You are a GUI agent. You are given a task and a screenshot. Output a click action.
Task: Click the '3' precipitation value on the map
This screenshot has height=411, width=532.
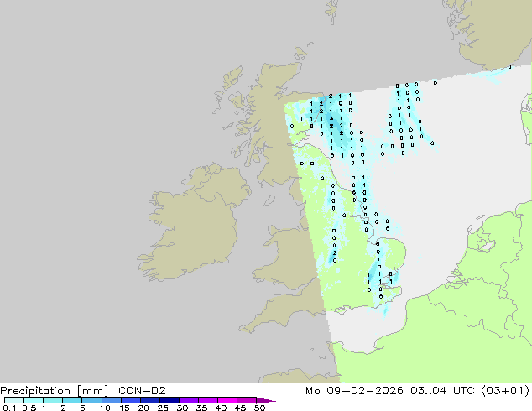(331, 118)
